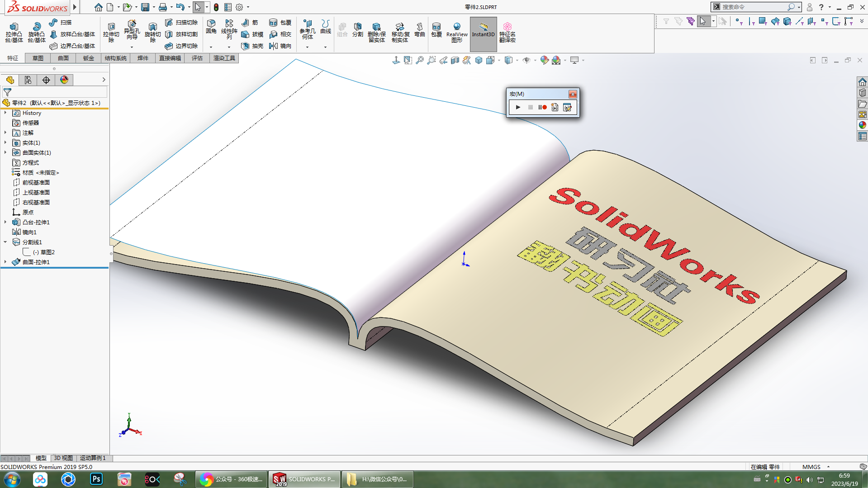Open the 曲线 curves dropdown arrow
The image size is (868, 488).
pyautogui.click(x=325, y=47)
